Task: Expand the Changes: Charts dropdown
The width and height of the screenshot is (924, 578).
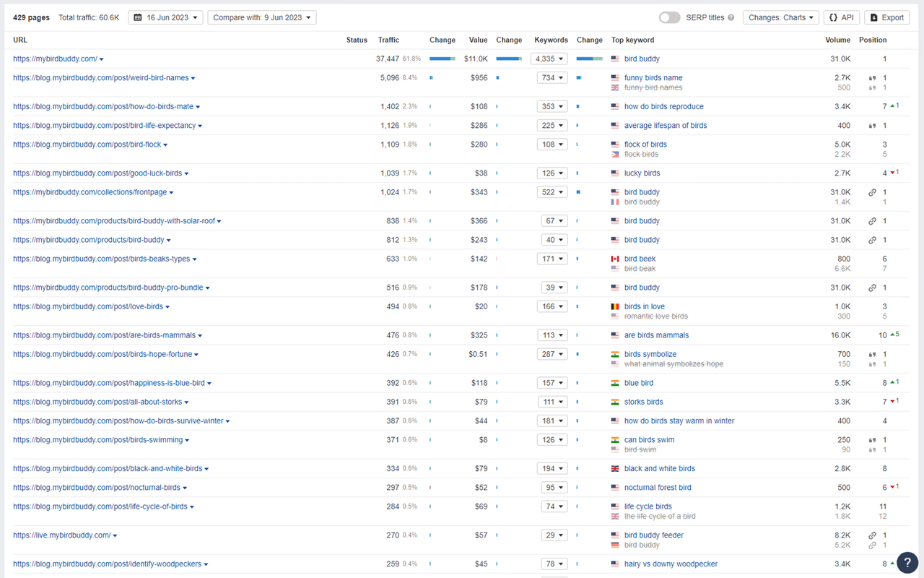Action: point(780,17)
